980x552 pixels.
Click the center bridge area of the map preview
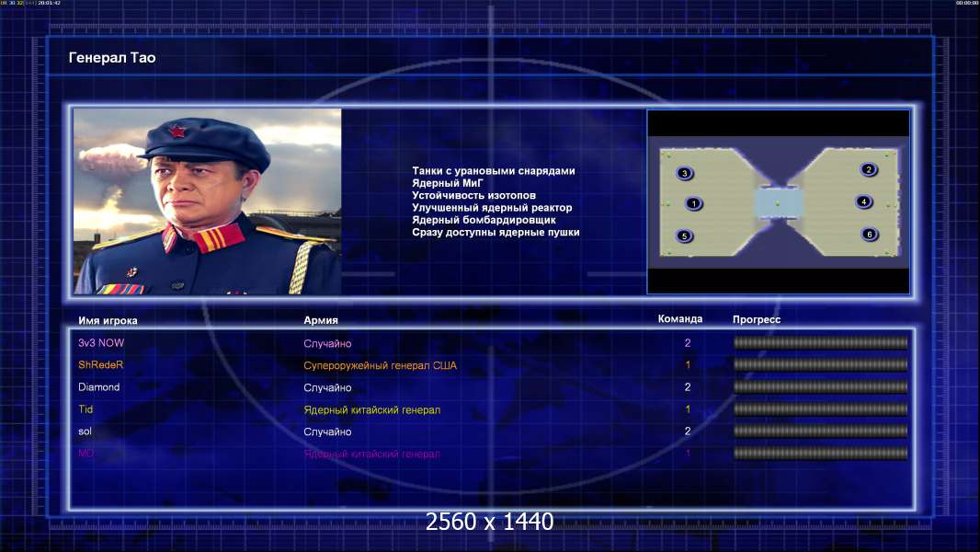[778, 203]
